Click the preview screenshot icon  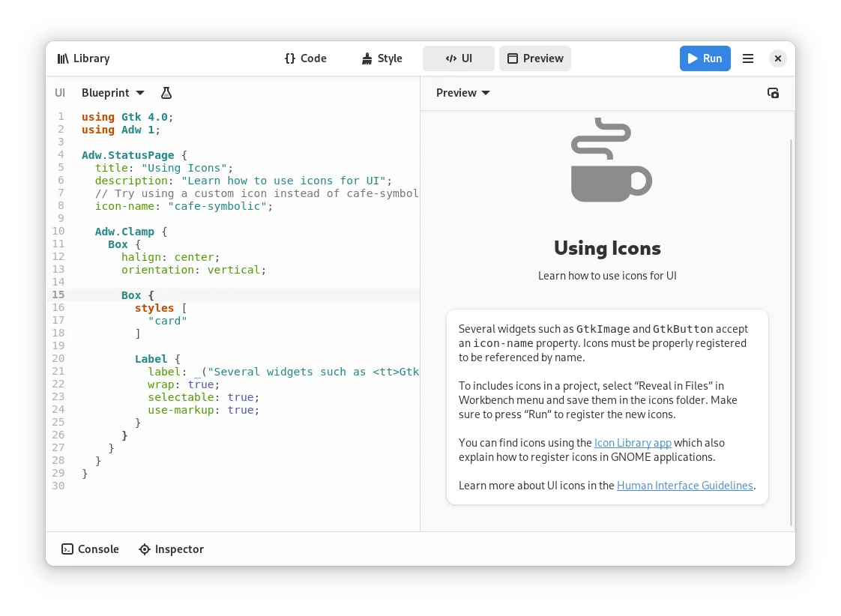tap(773, 93)
